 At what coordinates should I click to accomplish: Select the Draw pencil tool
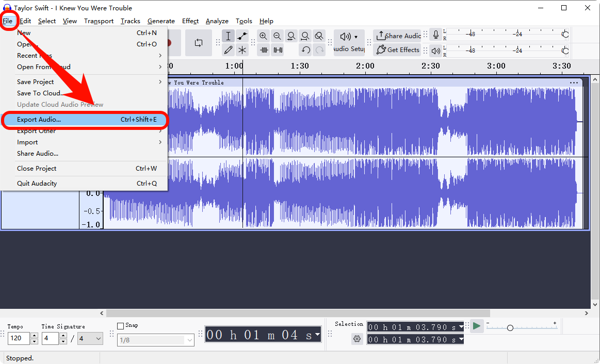pos(228,49)
